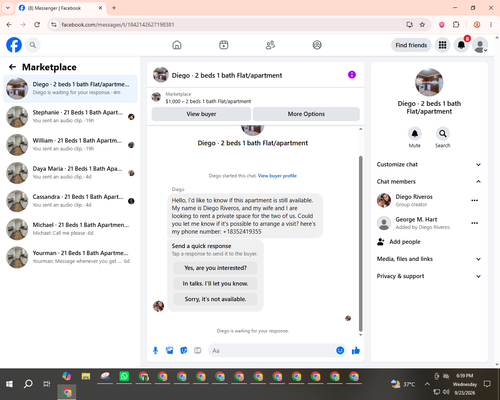Screen dimensions: 500x400
Task: Open Friends icon in top navigation
Action: 270,45
